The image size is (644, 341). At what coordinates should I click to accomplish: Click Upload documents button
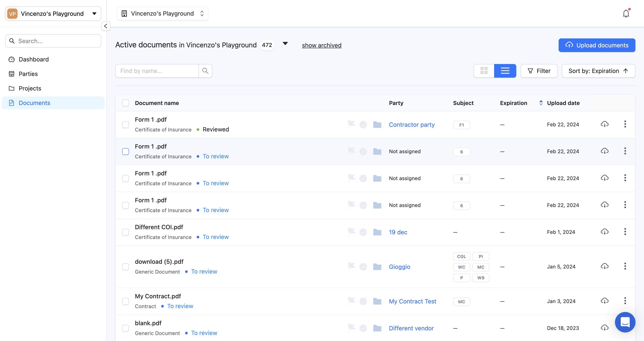pyautogui.click(x=597, y=45)
